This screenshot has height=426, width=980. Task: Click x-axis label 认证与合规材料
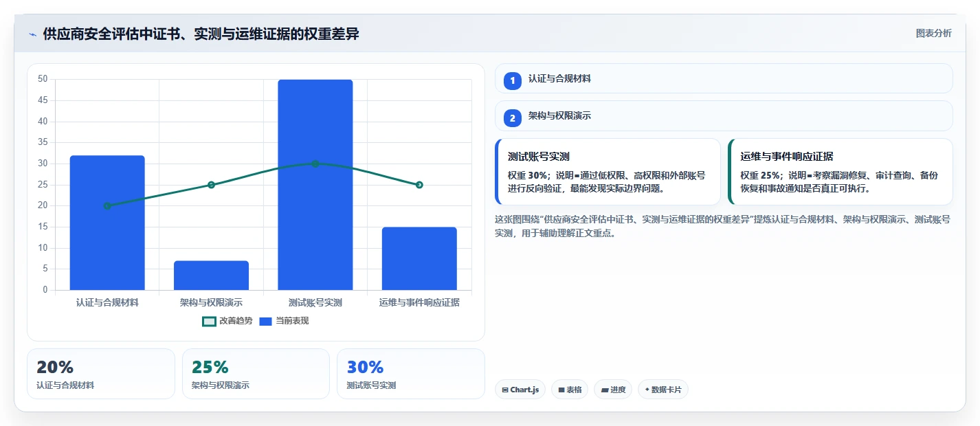pyautogui.click(x=107, y=302)
